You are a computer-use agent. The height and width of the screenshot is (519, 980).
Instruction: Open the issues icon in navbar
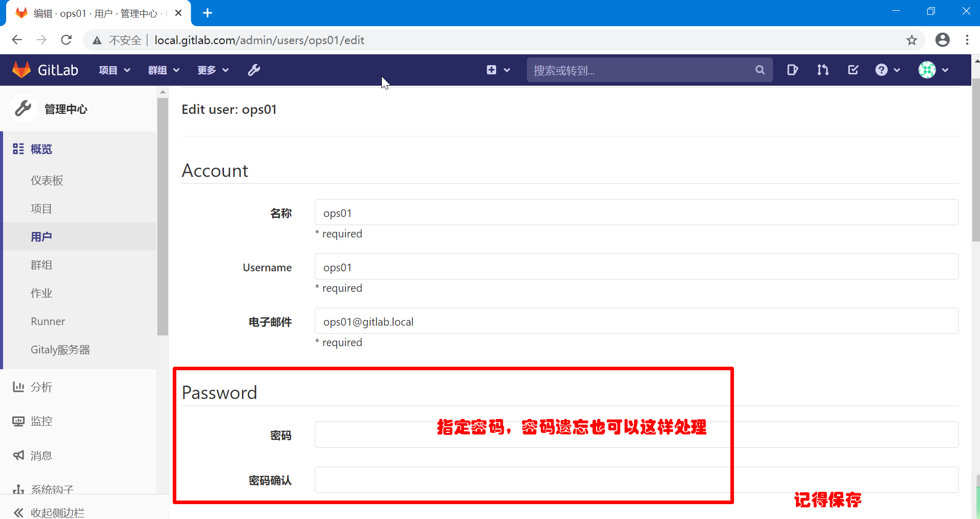click(x=792, y=70)
